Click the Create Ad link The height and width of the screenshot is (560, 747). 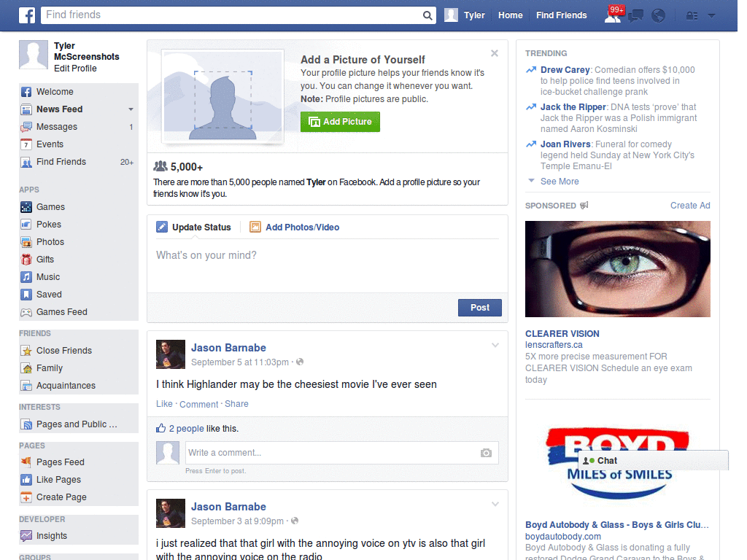(x=690, y=205)
